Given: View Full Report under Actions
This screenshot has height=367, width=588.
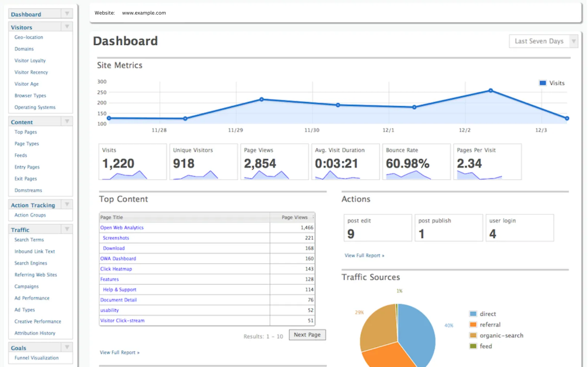Looking at the screenshot, I should [365, 255].
